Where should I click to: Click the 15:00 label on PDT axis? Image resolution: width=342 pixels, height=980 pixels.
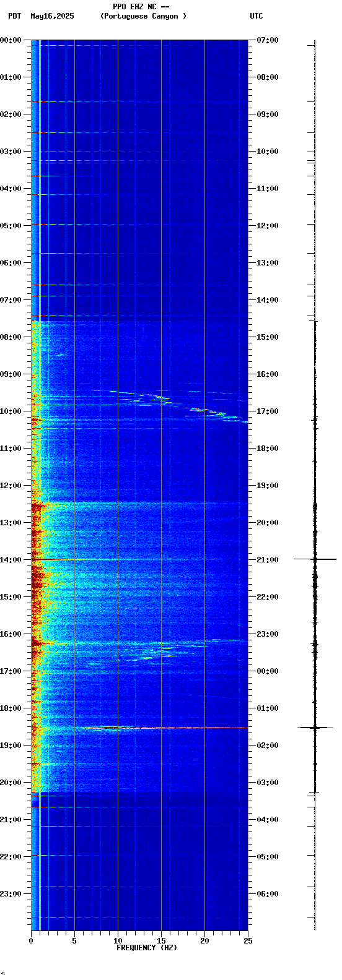(11, 597)
